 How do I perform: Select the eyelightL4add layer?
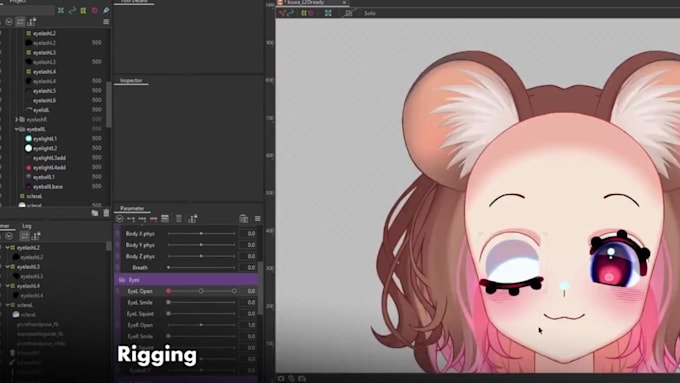click(x=49, y=167)
